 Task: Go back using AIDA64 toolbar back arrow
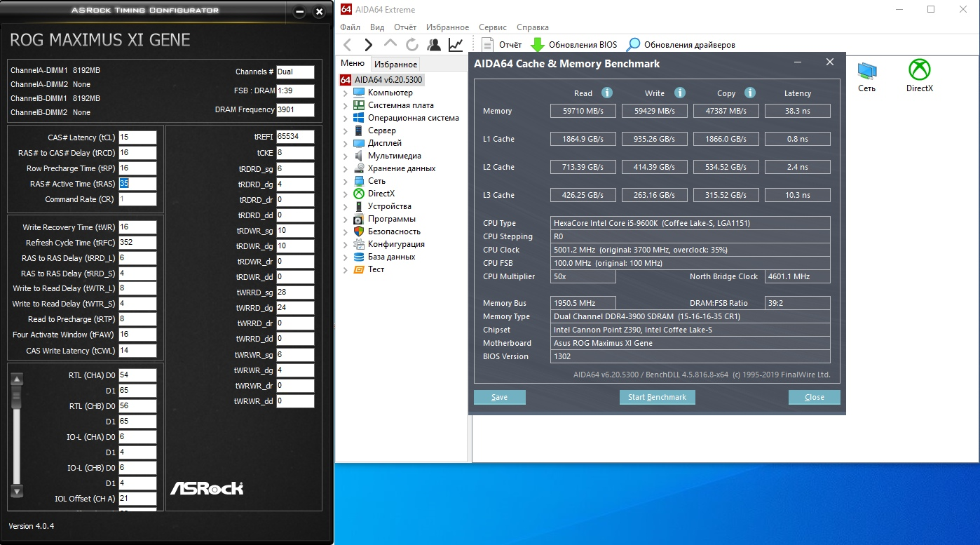pos(348,45)
